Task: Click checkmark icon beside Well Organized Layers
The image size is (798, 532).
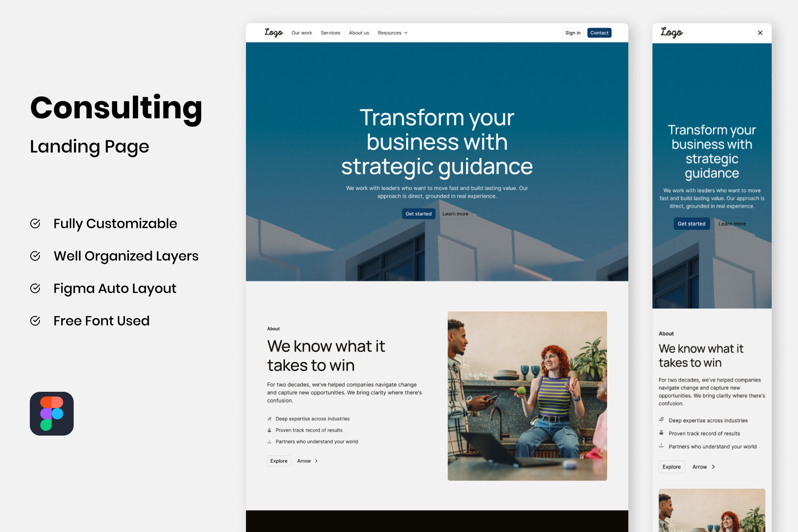Action: (x=35, y=256)
